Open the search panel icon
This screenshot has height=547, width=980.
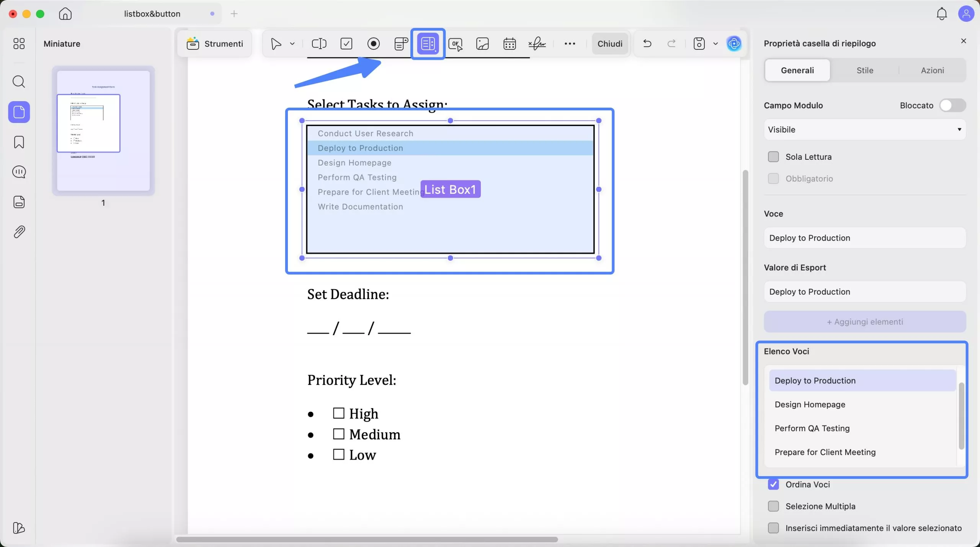click(x=19, y=82)
